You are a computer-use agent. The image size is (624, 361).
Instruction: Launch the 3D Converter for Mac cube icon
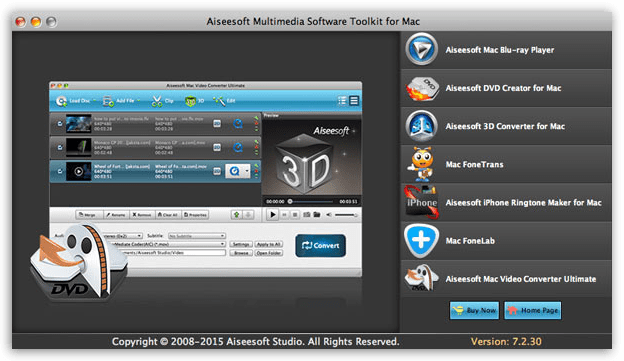click(421, 126)
